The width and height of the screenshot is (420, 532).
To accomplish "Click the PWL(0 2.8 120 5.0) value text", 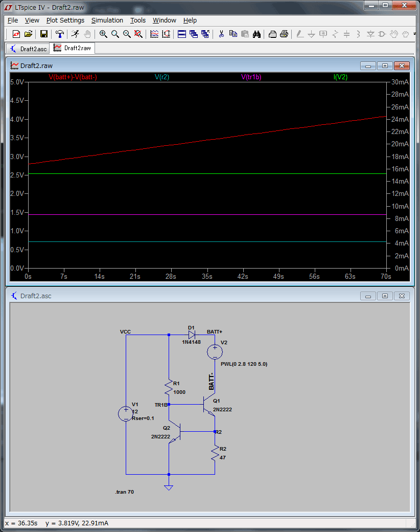I will [244, 364].
